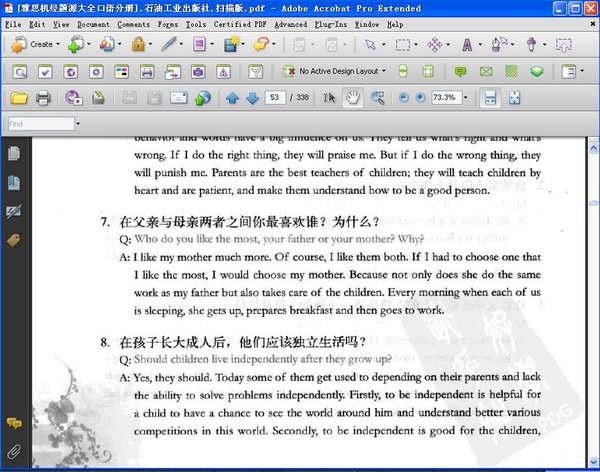Open the No Active Design Layout dropdown

(x=334, y=71)
